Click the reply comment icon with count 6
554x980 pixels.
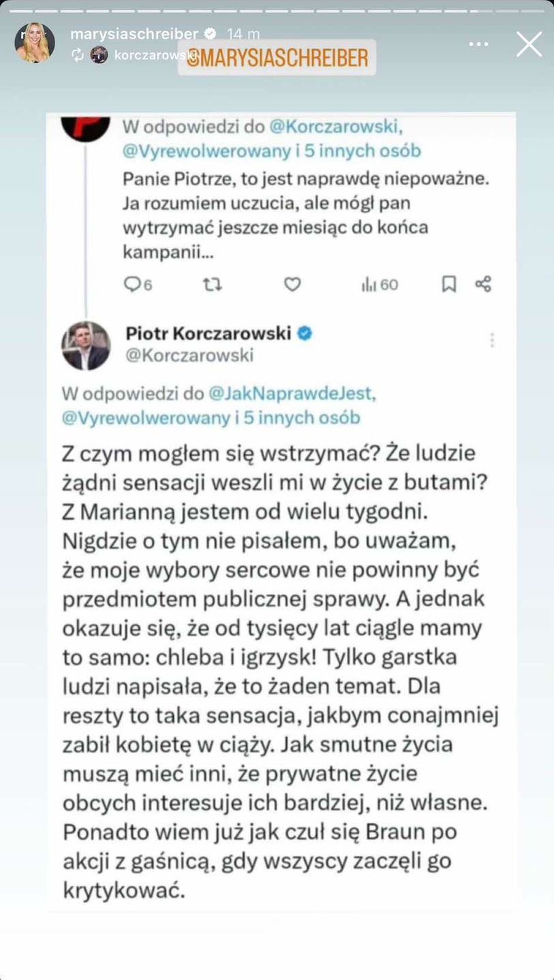coord(132,284)
